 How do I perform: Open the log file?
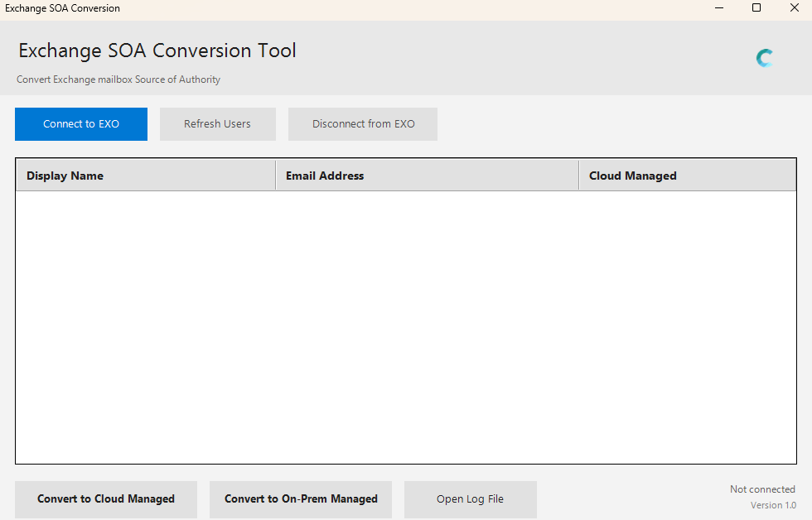(470, 499)
